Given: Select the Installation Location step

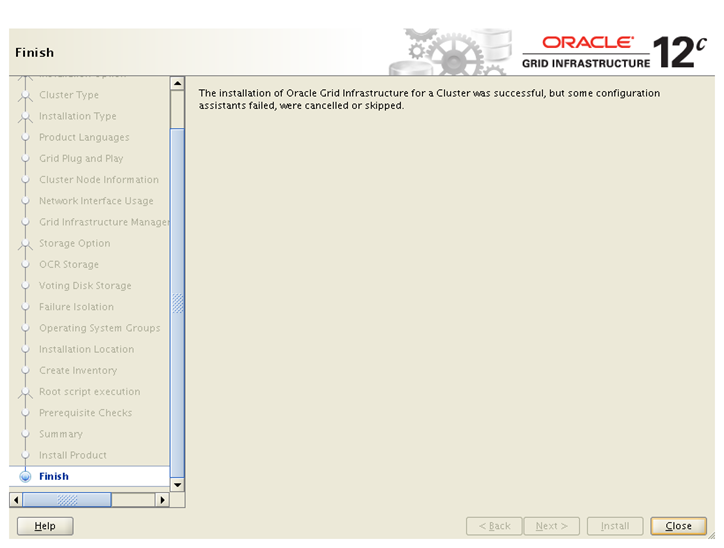Looking at the screenshot, I should 86,349.
